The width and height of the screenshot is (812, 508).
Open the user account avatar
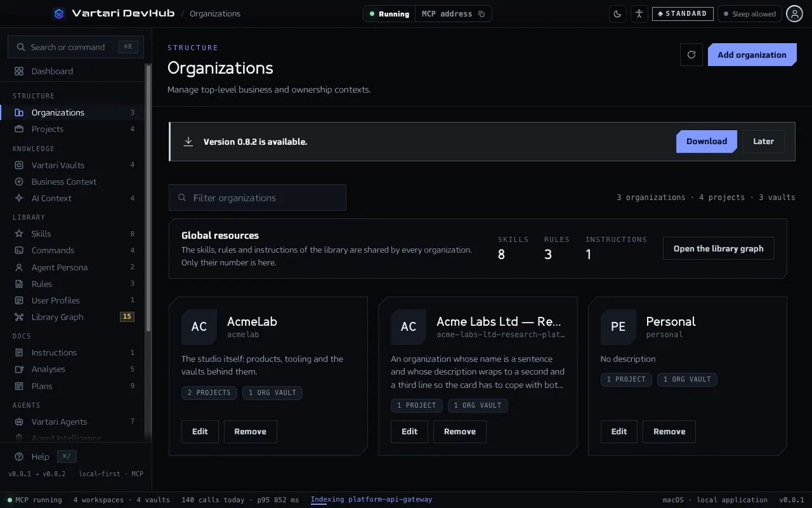pyautogui.click(x=794, y=13)
